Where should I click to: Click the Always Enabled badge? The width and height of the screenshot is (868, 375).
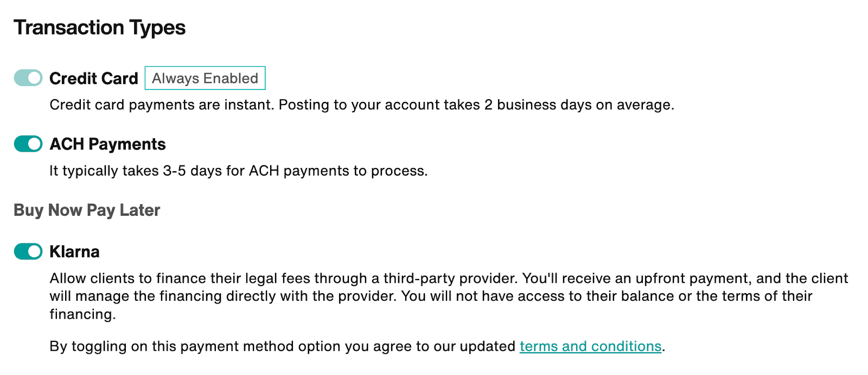pyautogui.click(x=205, y=78)
